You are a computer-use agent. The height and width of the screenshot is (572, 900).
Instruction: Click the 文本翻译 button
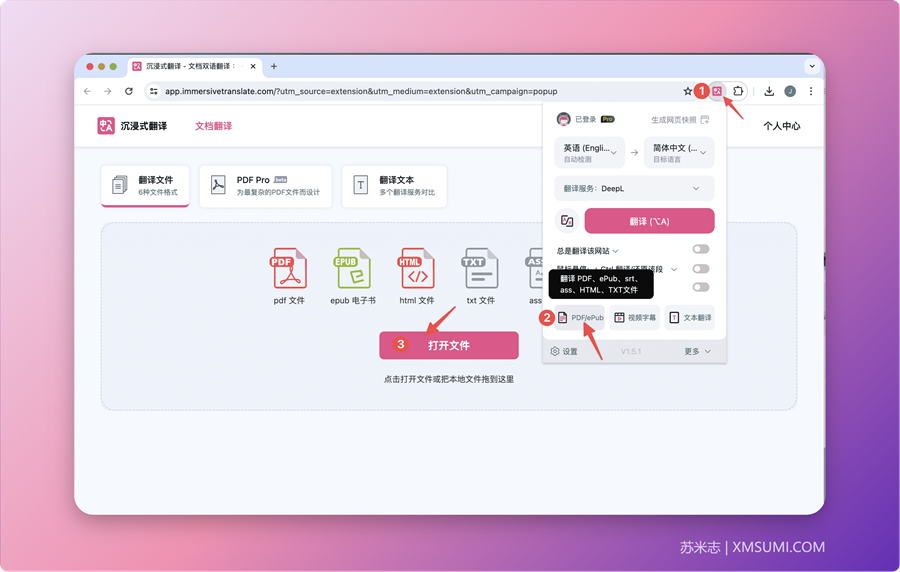pos(690,317)
